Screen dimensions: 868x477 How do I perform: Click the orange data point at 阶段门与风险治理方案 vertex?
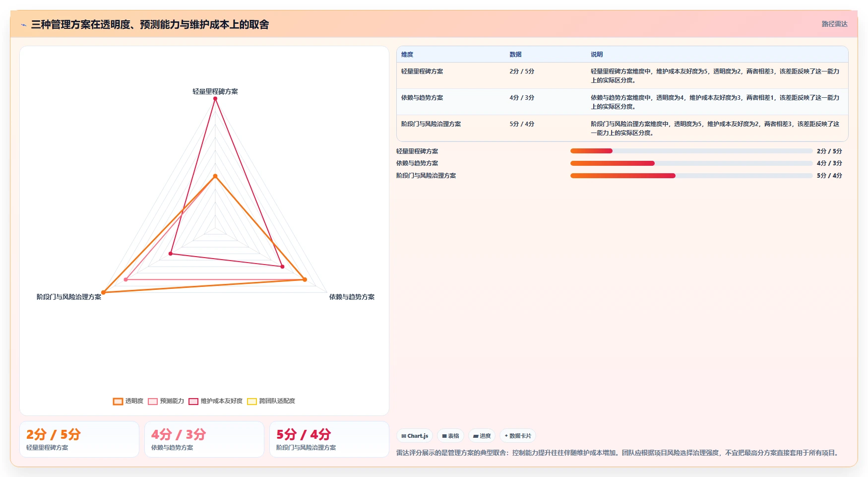click(x=103, y=292)
